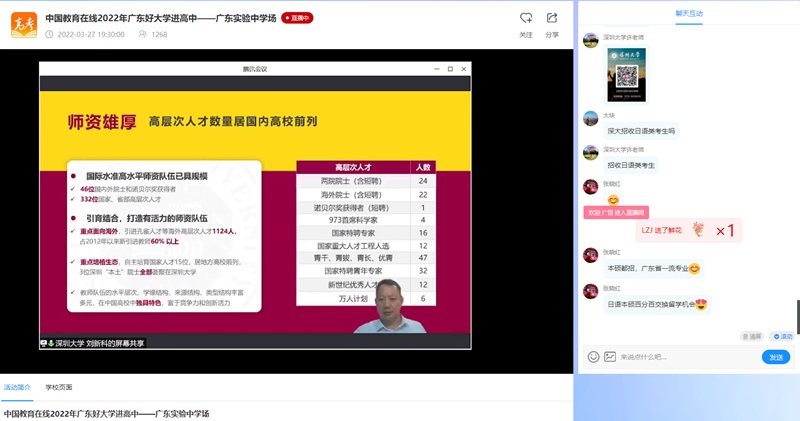Toggle the 滚动 auto-scroll option

click(x=782, y=336)
